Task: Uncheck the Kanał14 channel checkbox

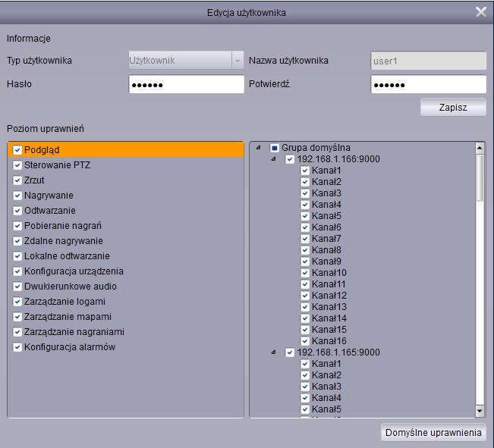Action: (x=304, y=318)
